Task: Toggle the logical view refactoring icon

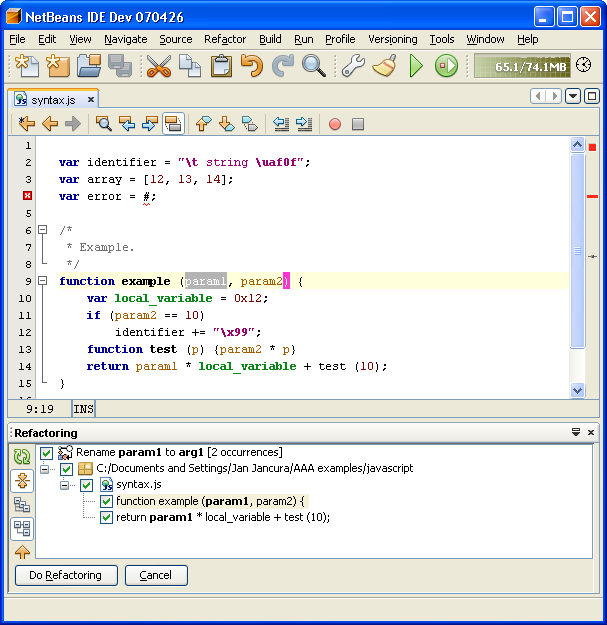Action: tap(22, 505)
